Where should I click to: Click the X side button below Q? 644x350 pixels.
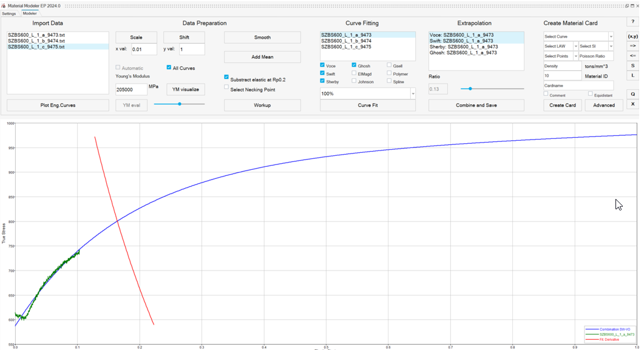click(632, 104)
